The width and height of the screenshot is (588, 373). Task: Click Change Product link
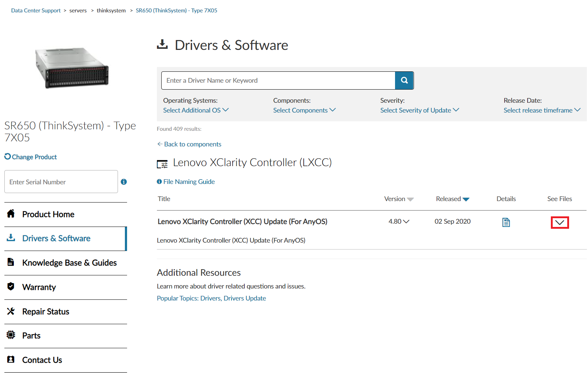(34, 157)
